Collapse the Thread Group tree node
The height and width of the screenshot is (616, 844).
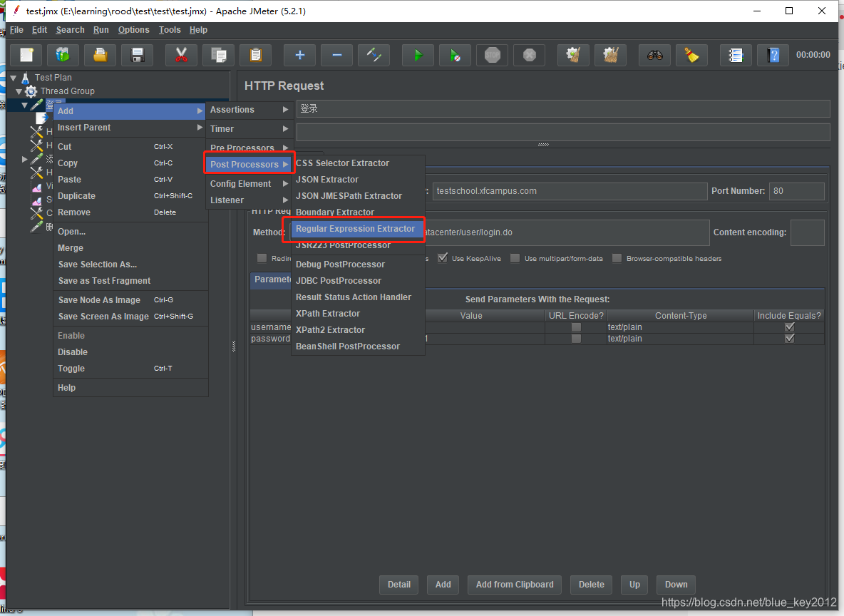coord(19,91)
